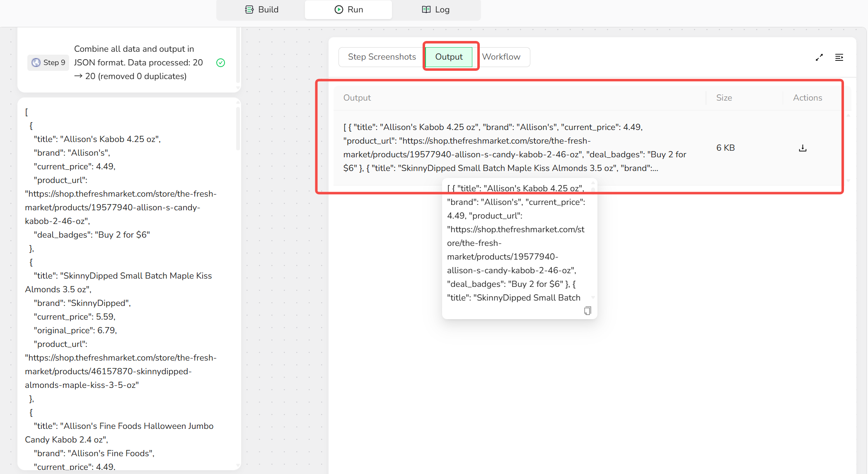Click the copy icon in the JSON popup
This screenshot has width=868, height=474.
click(587, 310)
